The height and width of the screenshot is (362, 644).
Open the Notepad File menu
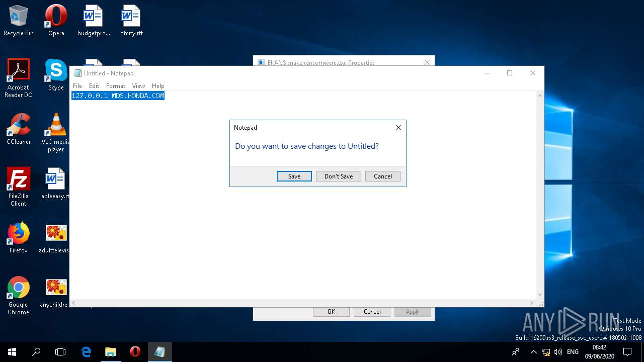pos(77,86)
